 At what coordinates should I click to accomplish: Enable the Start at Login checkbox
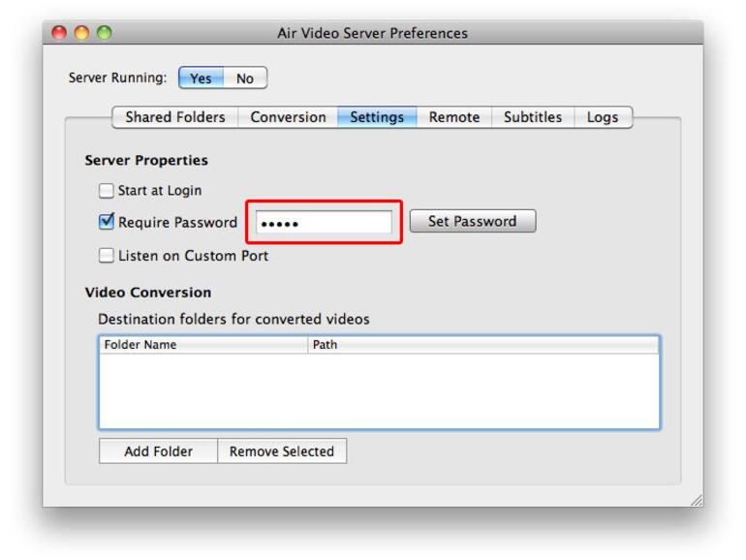[x=107, y=191]
